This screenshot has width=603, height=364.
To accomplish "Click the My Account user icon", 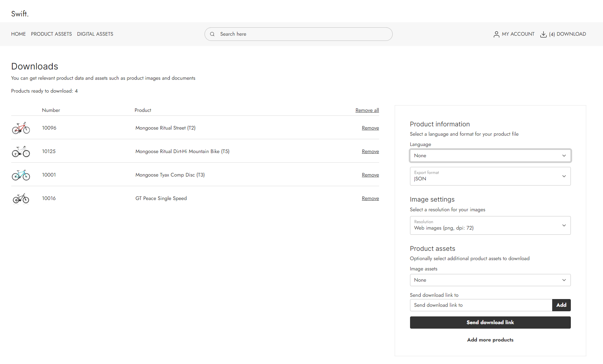I will [496, 34].
